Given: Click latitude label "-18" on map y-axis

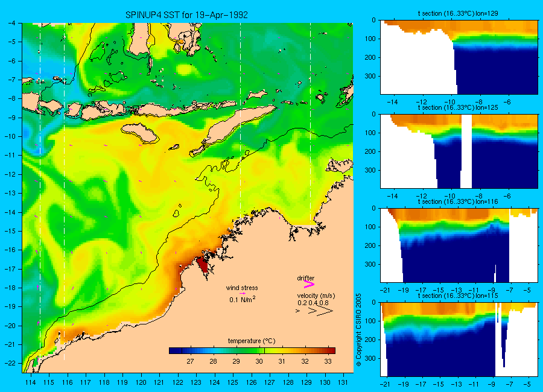Looking at the screenshot, I should 10,288.
